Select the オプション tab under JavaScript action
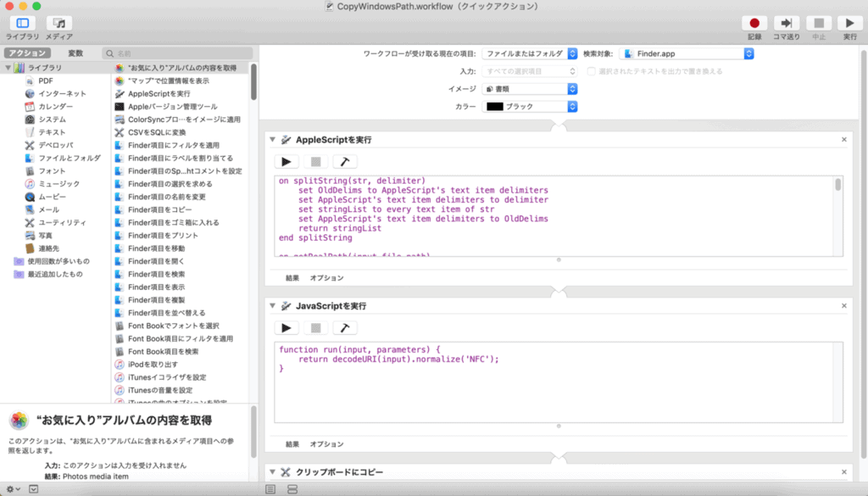The image size is (868, 496). point(326,443)
